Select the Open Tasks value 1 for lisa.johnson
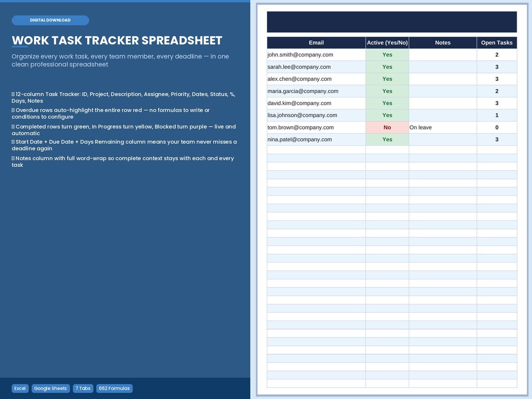Viewport: 532px width, 399px height. pyautogui.click(x=497, y=115)
